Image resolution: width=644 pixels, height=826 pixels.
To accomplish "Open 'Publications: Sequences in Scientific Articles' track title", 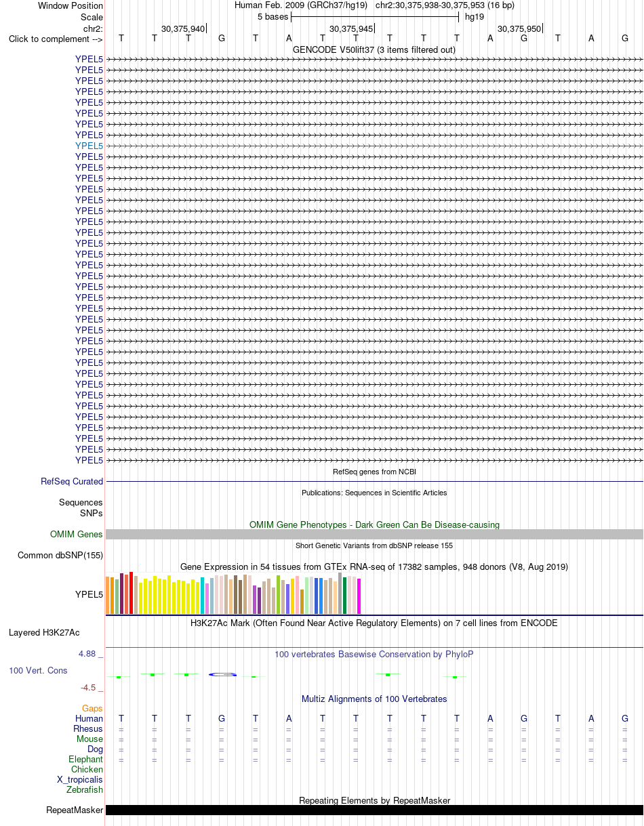I will tap(374, 493).
